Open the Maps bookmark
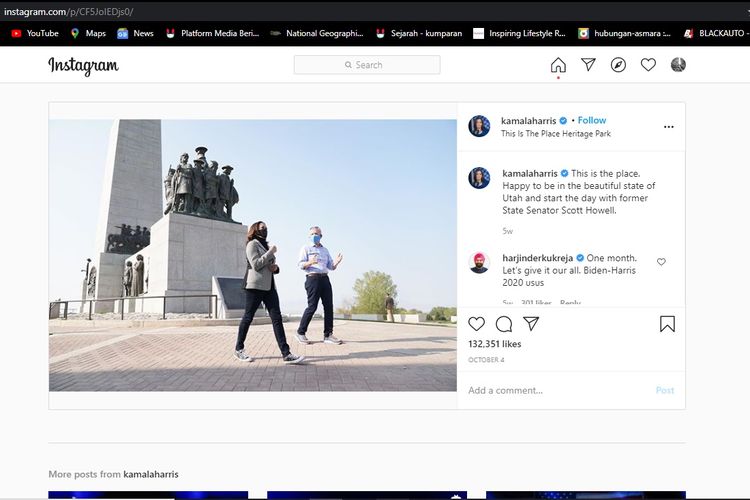Image resolution: width=750 pixels, height=500 pixels. [x=88, y=33]
